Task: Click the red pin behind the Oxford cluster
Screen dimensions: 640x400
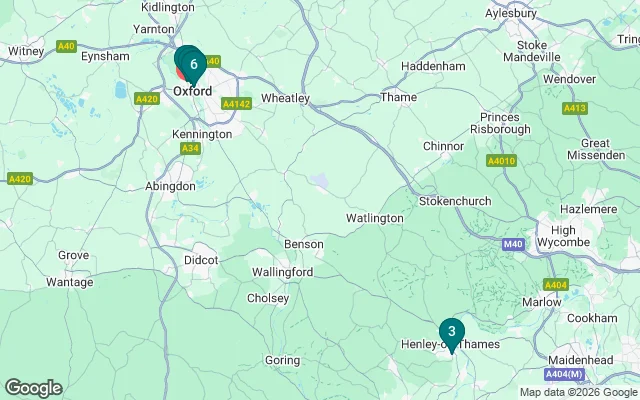Action: pos(180,73)
